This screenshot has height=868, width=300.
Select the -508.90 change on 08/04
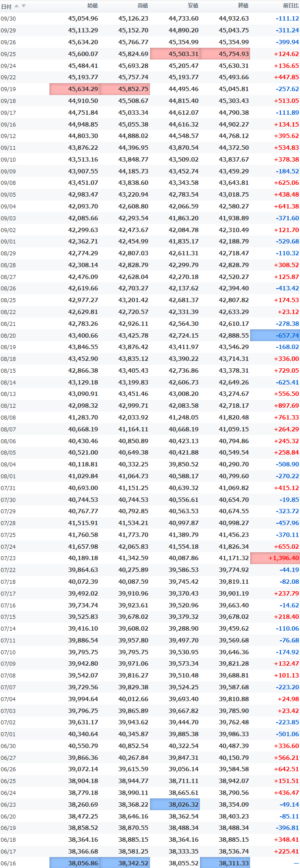[x=287, y=464]
